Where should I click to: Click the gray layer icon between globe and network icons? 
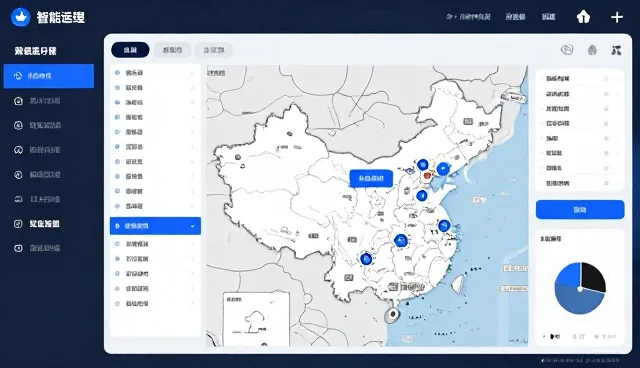[x=592, y=50]
